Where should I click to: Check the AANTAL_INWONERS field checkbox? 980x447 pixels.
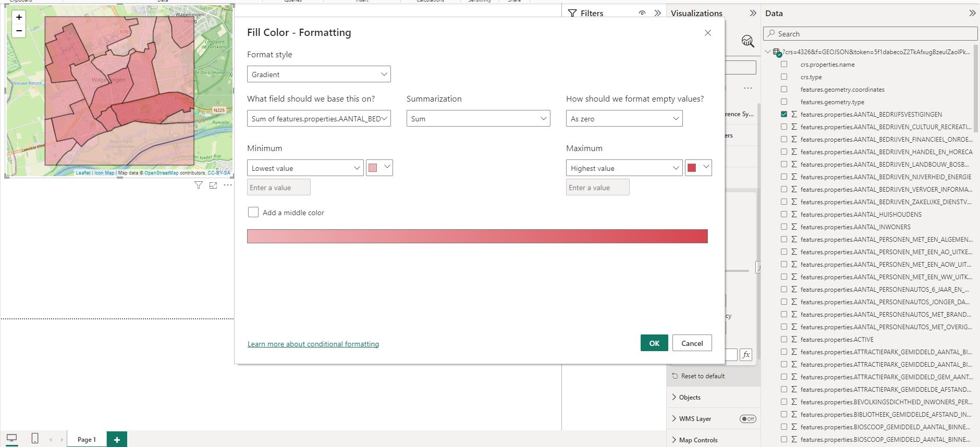point(784,227)
